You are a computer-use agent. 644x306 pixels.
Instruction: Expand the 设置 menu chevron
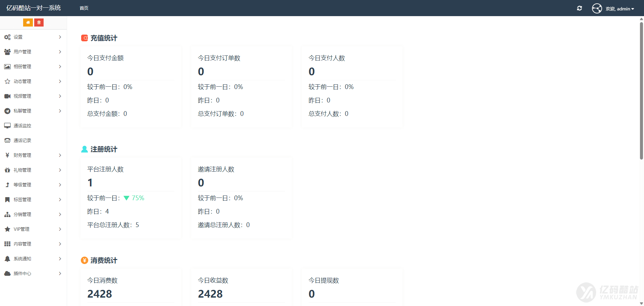[x=60, y=37]
